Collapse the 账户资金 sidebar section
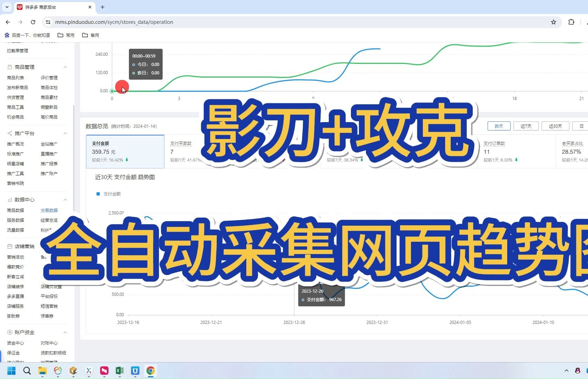 [65, 332]
